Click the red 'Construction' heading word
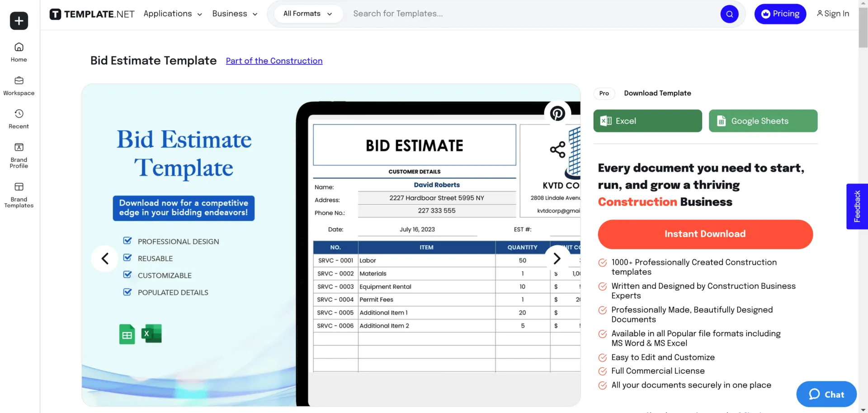This screenshot has width=868, height=413. (637, 202)
